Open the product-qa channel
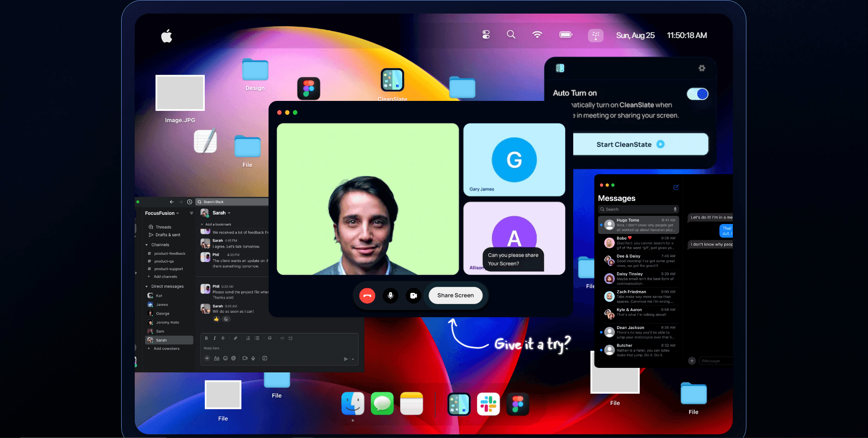Screen dimensions: 868x438 [161, 261]
